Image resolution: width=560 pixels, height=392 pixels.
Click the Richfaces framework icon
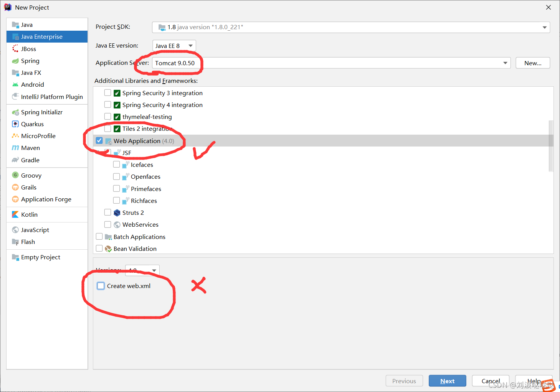click(x=126, y=201)
